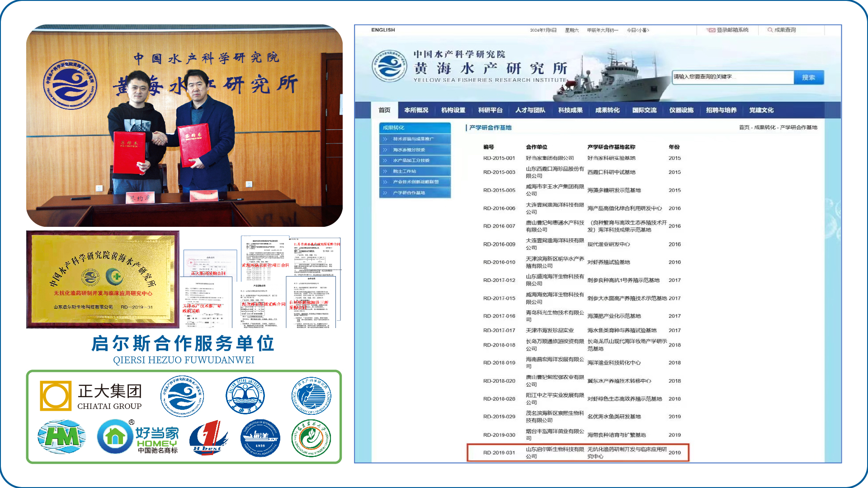Click 山东启尔斯生物科技有限公司 cell

(555, 453)
